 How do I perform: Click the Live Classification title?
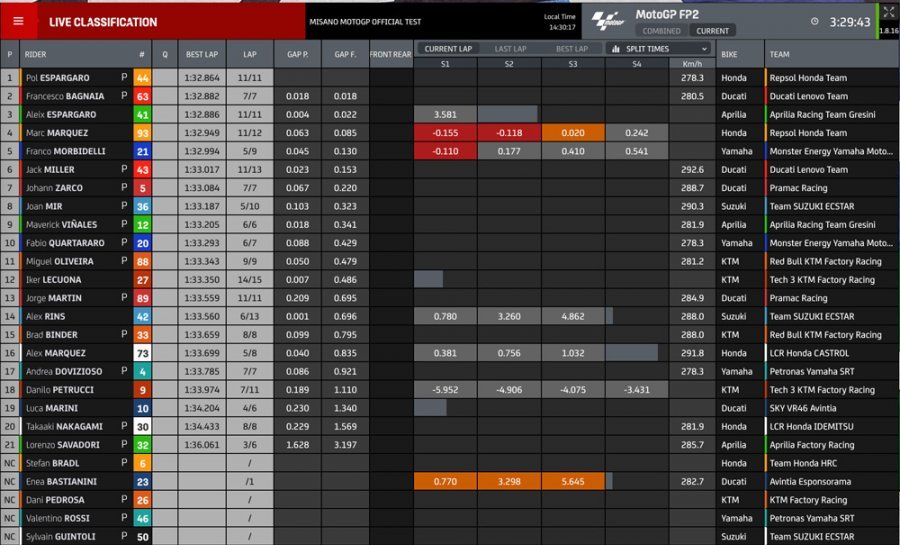[x=103, y=22]
